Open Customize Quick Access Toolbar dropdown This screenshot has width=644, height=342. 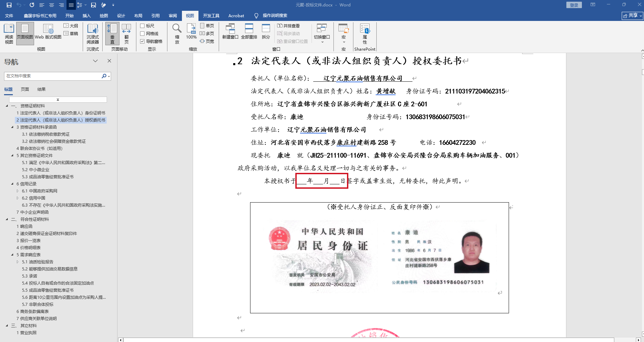pyautogui.click(x=113, y=5)
